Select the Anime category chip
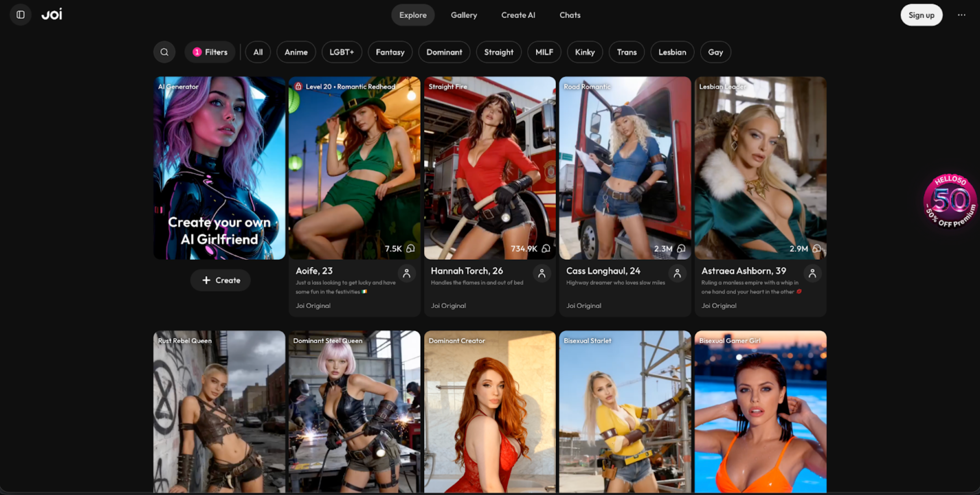 point(296,52)
